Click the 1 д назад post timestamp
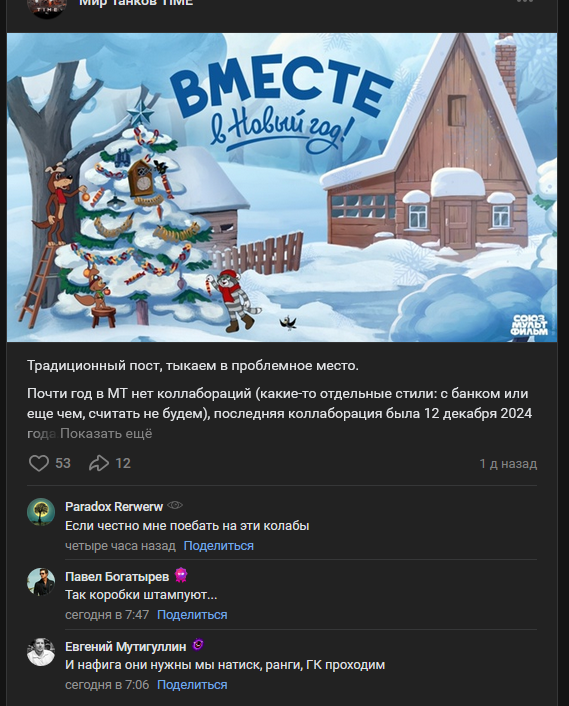The image size is (569, 706). [508, 464]
